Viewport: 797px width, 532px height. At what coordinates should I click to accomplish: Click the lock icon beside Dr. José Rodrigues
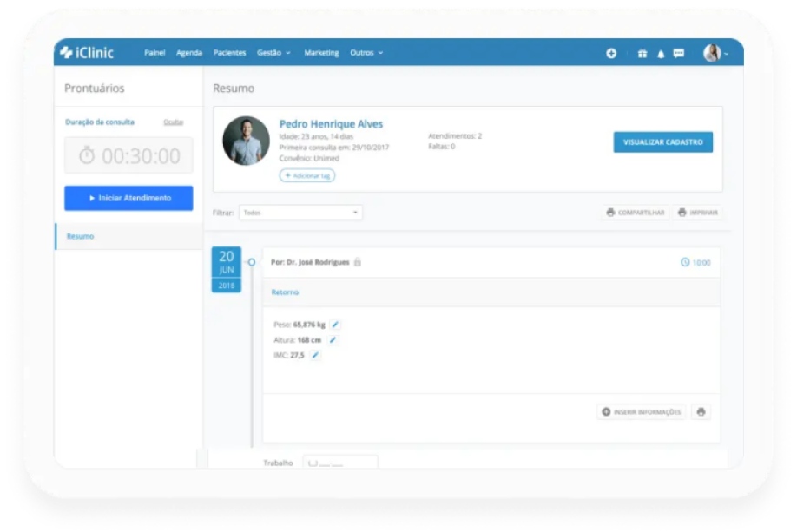358,262
